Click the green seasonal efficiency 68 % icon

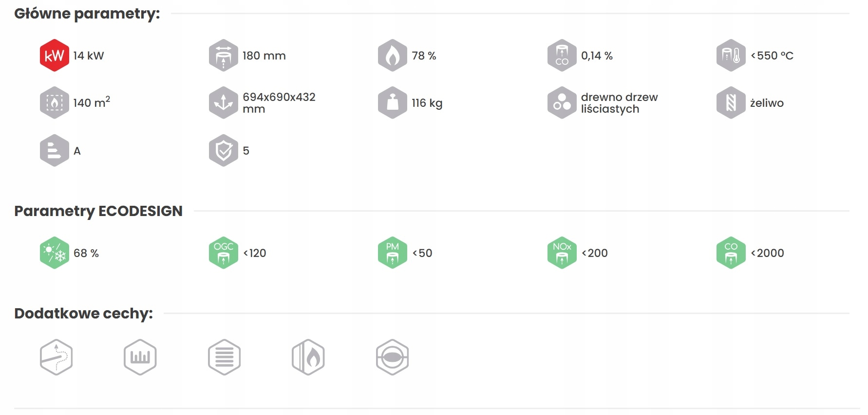[x=54, y=253]
